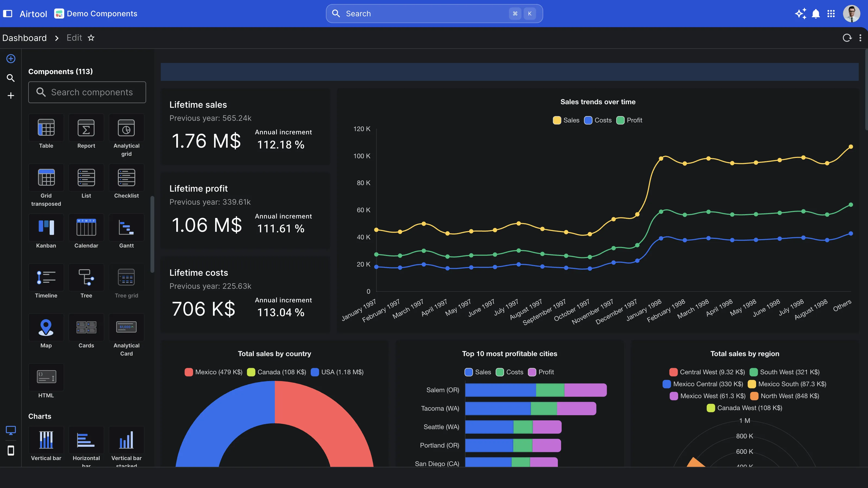Click the circled plus add-component icon
This screenshot has height=488, width=868.
click(x=11, y=59)
